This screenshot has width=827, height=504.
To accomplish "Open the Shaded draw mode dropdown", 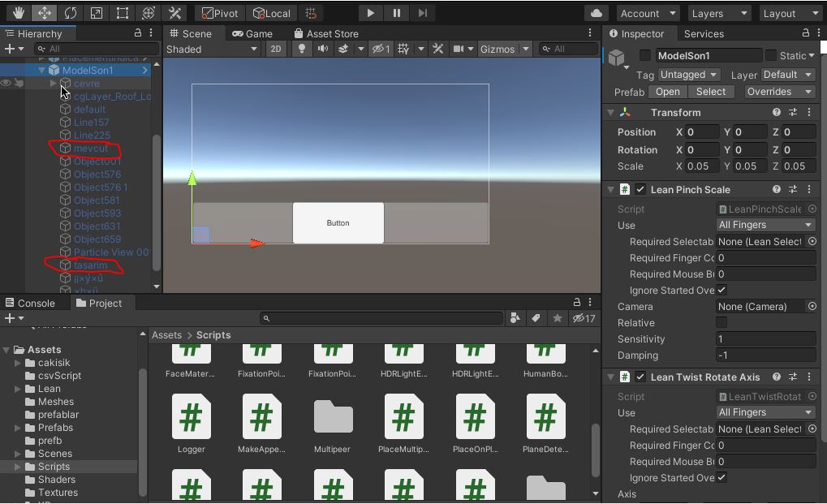I will (x=211, y=49).
